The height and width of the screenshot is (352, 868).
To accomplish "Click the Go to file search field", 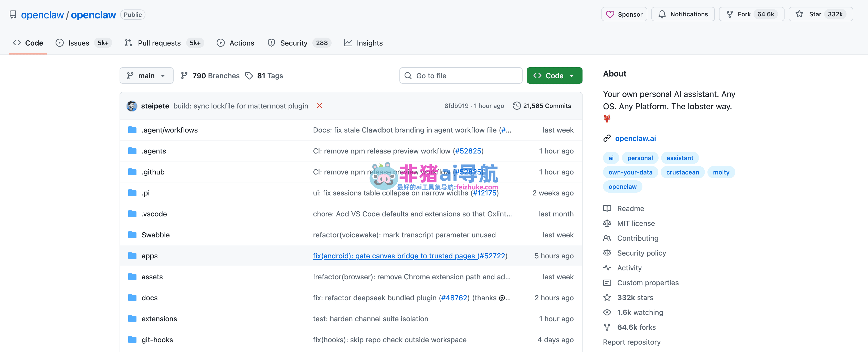I will tap(461, 76).
